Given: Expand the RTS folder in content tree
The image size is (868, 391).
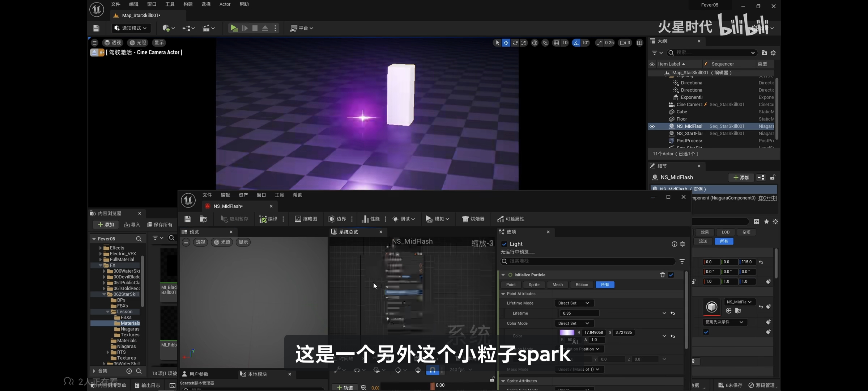Looking at the screenshot, I should pos(108,352).
